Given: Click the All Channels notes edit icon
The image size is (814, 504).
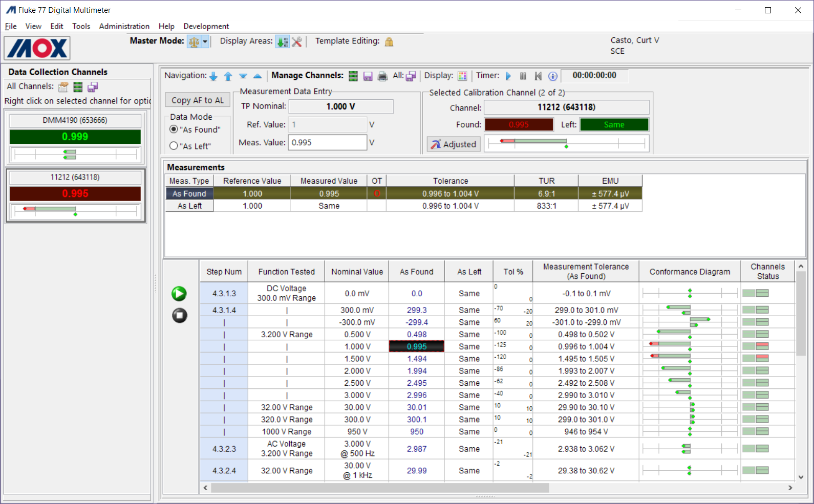Looking at the screenshot, I should point(63,87).
